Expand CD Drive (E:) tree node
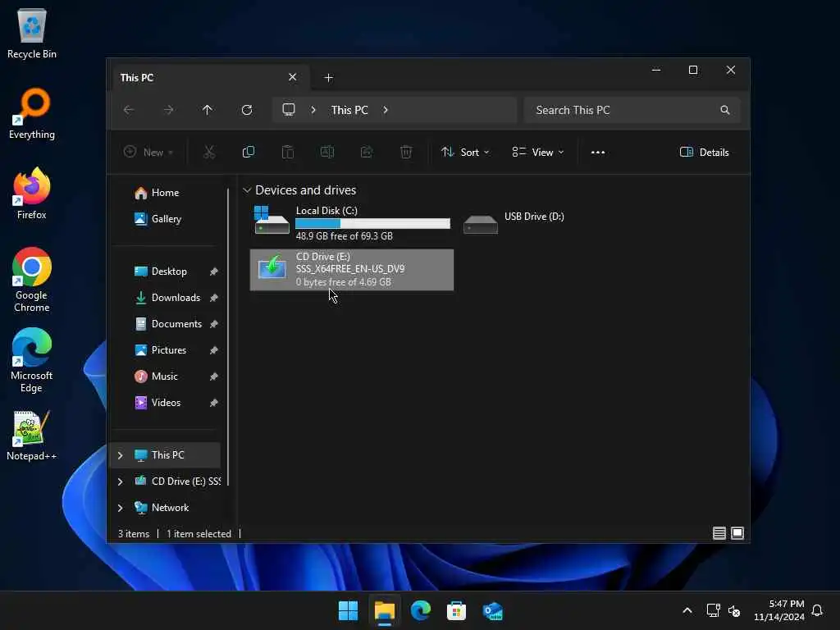This screenshot has width=840, height=630. pos(120,482)
